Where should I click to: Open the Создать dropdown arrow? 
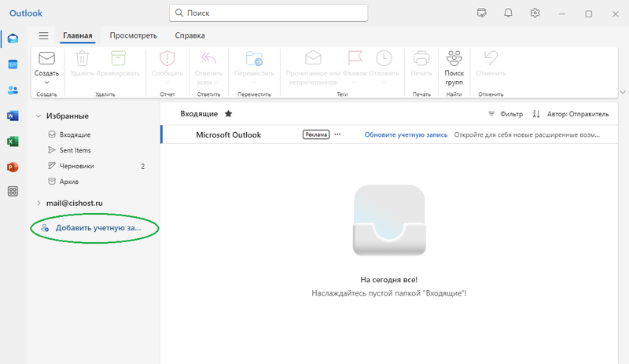point(46,83)
